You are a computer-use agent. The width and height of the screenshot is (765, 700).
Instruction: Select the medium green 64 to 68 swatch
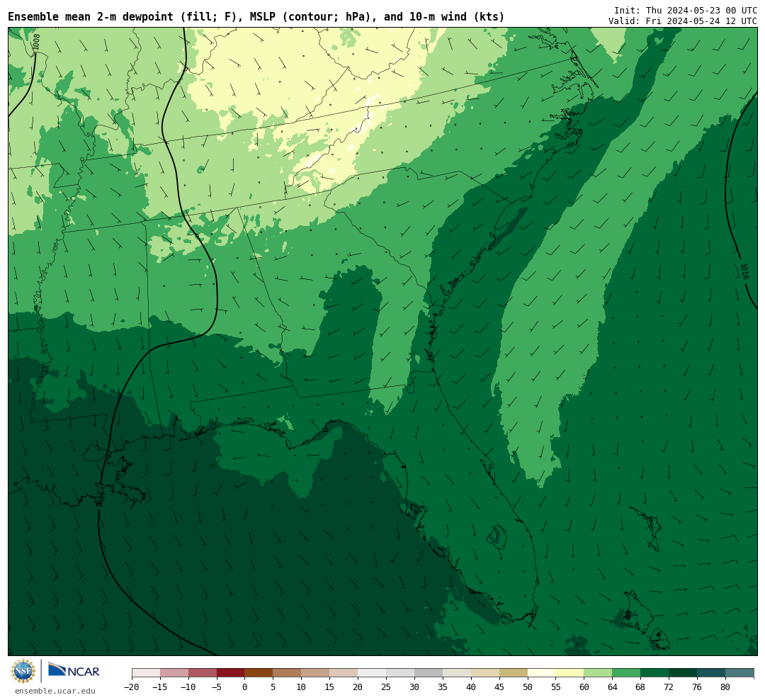(626, 673)
